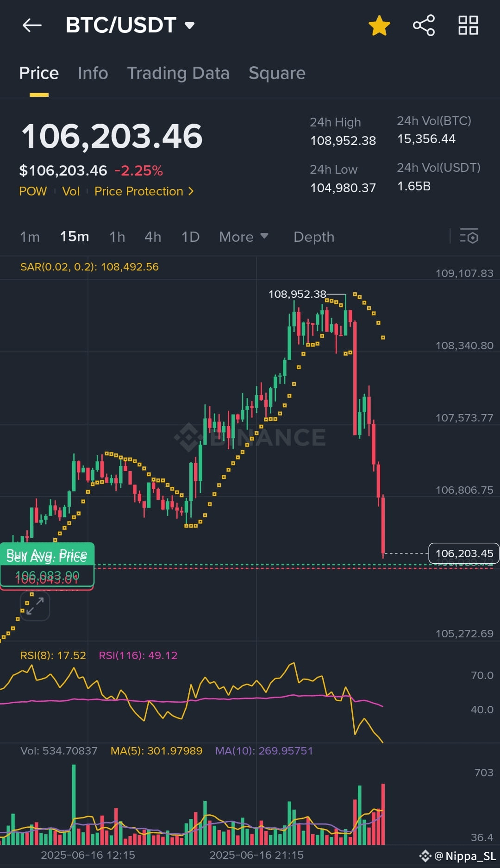Viewport: 500px width, 868px height.
Task: Select the 1h timeframe
Action: [117, 237]
